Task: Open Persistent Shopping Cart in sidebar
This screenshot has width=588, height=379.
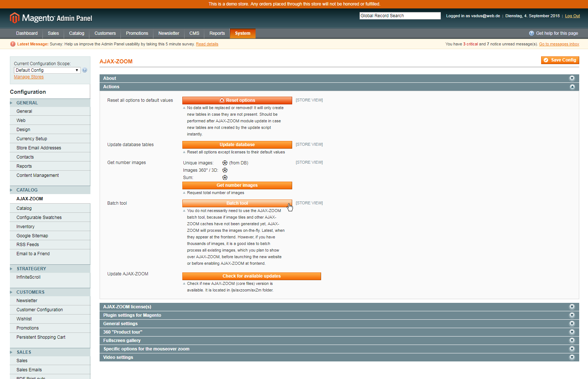Action: (50, 337)
